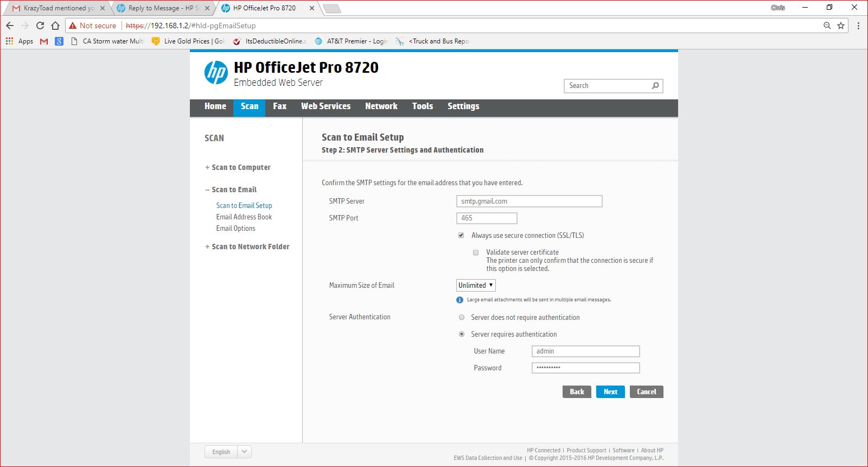Click the HP logo icon
Screen dimensions: 868x467
[216, 73]
